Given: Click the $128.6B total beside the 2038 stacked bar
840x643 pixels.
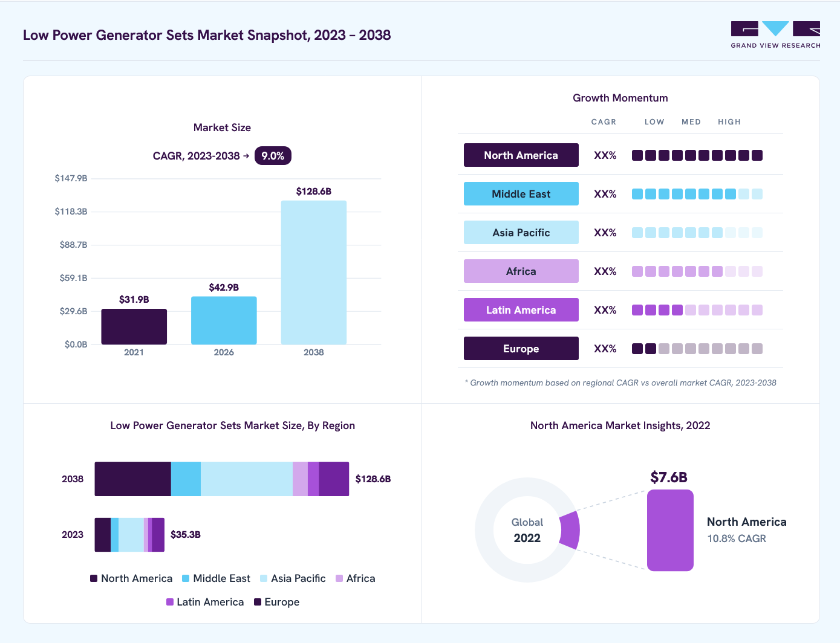Looking at the screenshot, I should (373, 479).
